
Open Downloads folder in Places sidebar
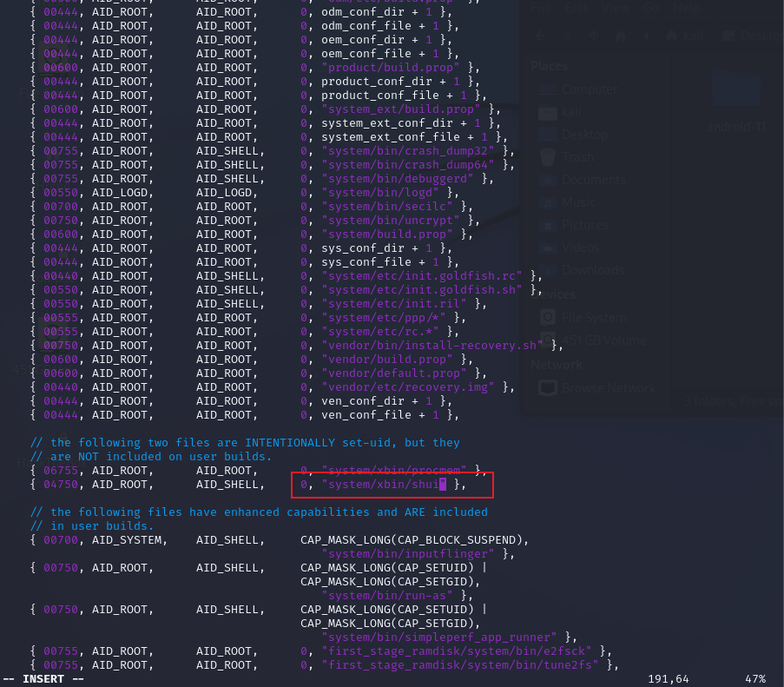[591, 270]
